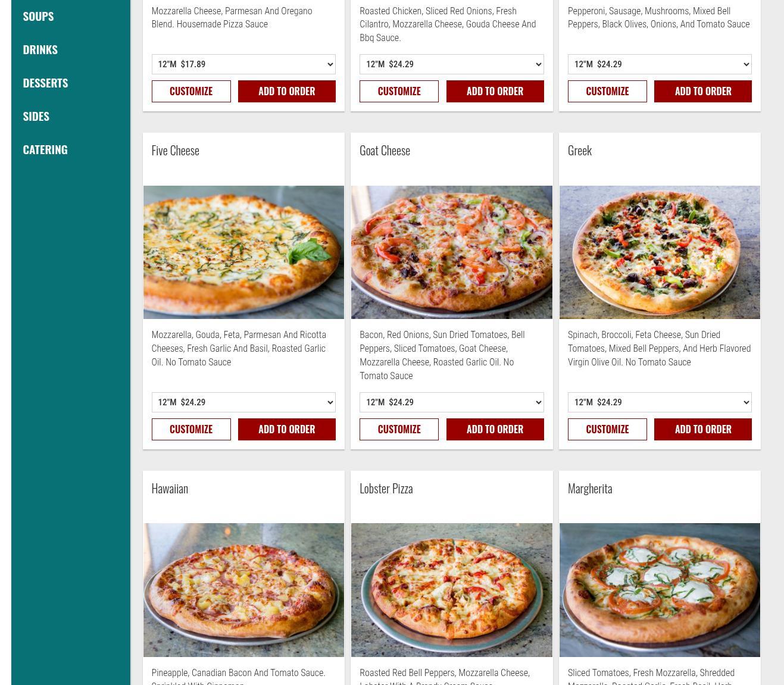This screenshot has height=685, width=784.
Task: Click the Lobster Pizza image
Action: click(x=451, y=590)
